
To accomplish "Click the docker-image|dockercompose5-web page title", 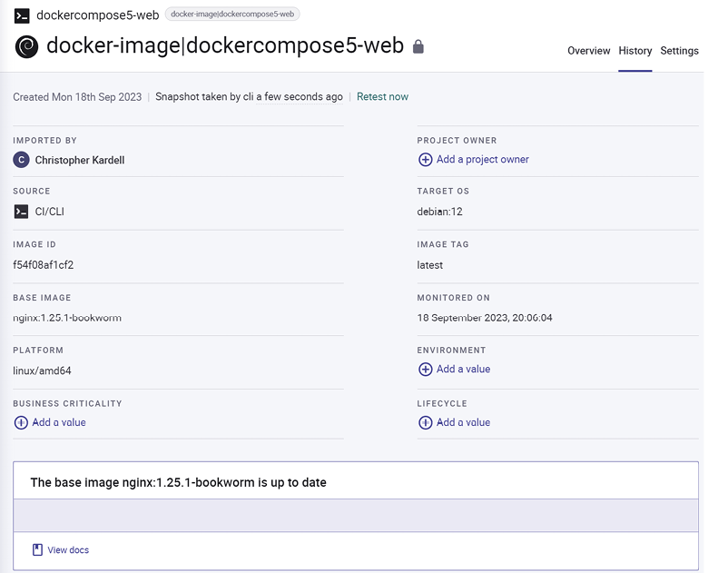I will point(225,45).
